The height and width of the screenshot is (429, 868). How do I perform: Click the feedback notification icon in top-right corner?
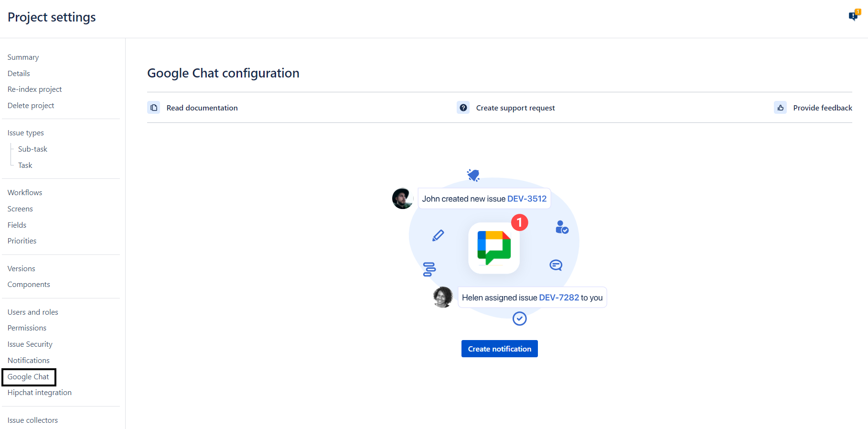coord(853,16)
